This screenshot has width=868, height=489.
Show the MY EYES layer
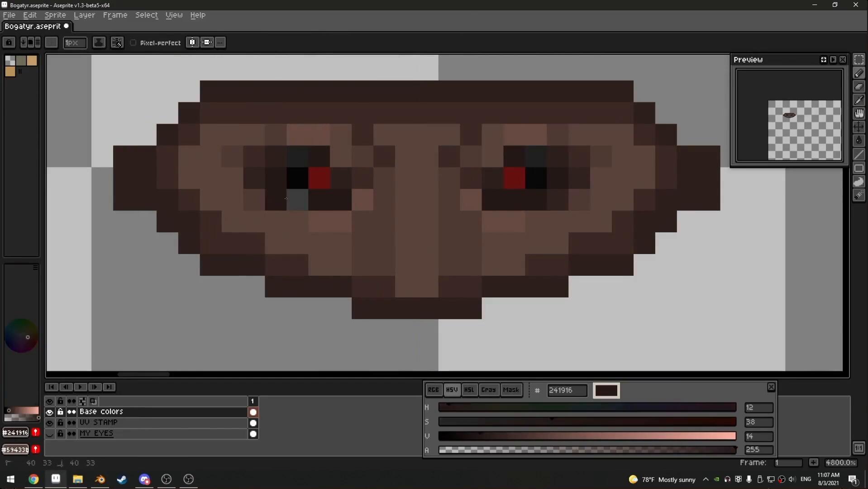(x=49, y=434)
